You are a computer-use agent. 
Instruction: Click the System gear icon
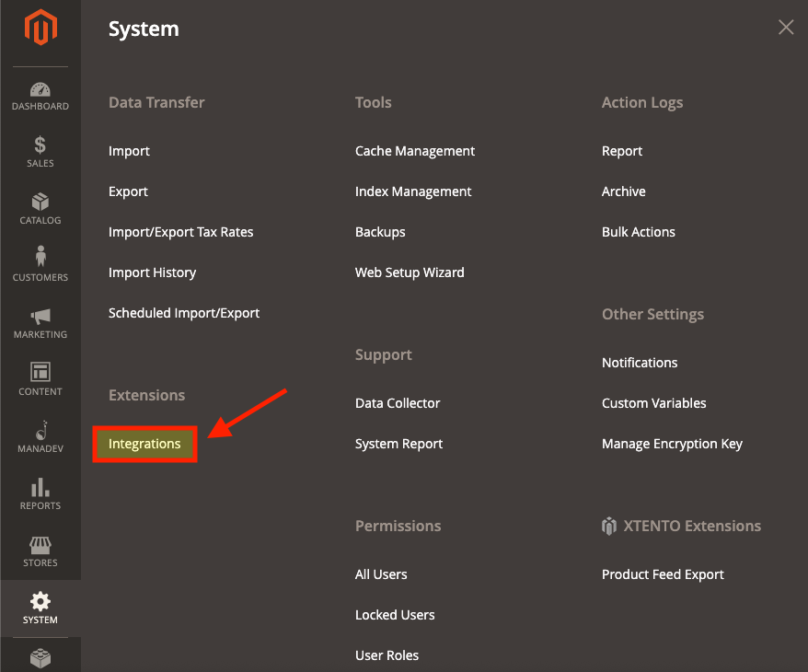coord(40,601)
